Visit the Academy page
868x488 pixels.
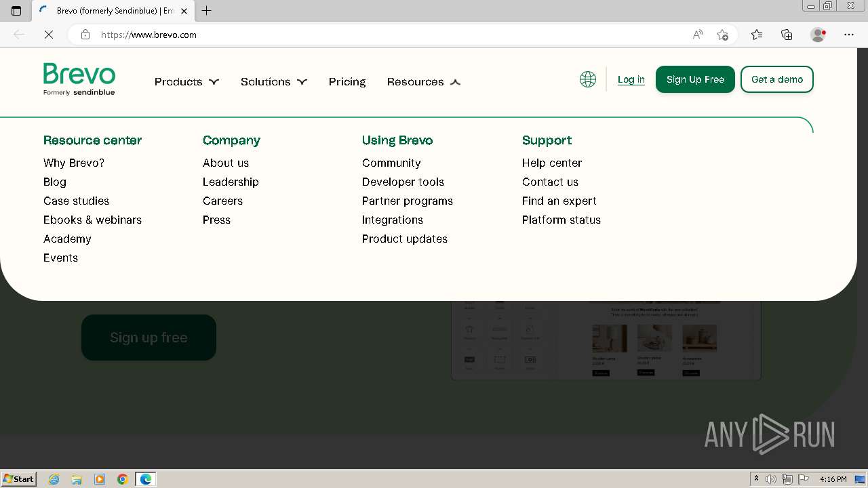(x=67, y=239)
